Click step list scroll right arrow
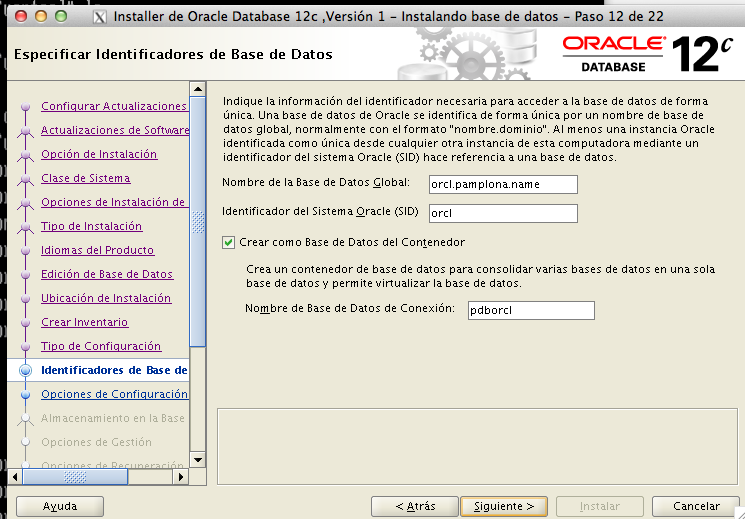Image resolution: width=745 pixels, height=519 pixels. (x=181, y=476)
